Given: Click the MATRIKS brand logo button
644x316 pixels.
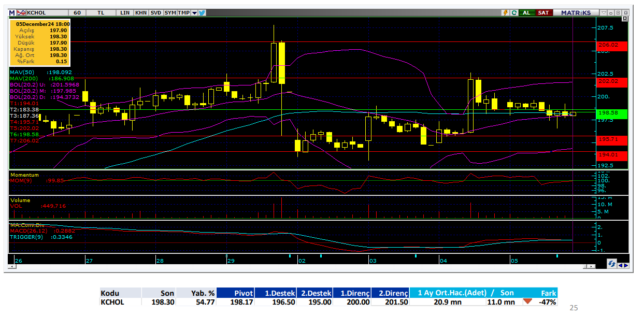Looking at the screenshot, I should coord(575,12).
